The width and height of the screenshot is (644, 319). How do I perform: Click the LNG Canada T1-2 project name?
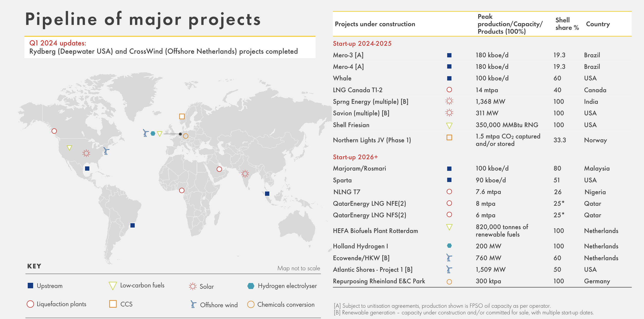point(358,90)
